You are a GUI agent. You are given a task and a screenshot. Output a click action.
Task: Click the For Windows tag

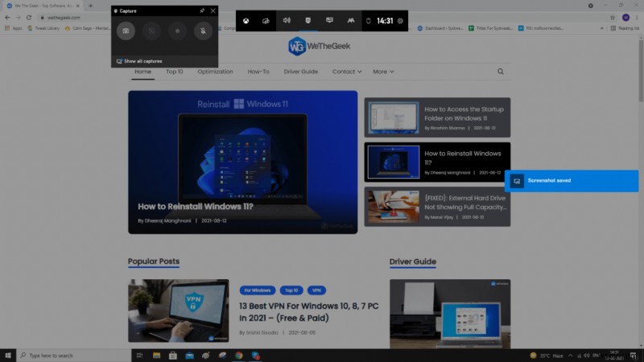[x=258, y=290]
